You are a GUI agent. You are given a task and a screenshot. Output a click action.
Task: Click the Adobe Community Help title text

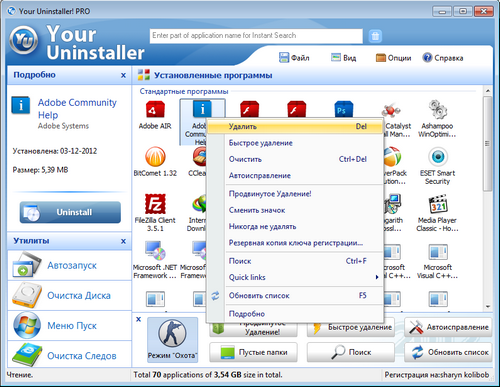[x=77, y=109]
